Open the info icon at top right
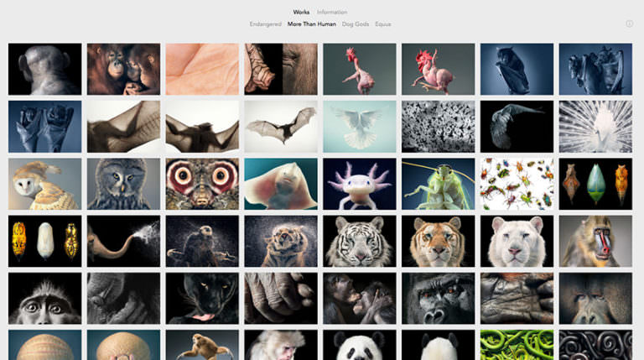This screenshot has width=644, height=360. click(629, 23)
